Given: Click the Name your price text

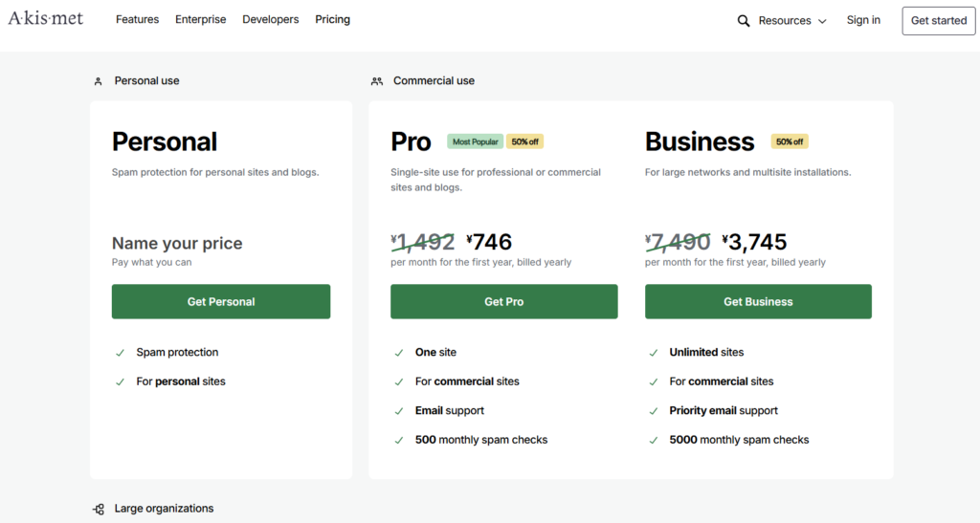Looking at the screenshot, I should [x=177, y=243].
